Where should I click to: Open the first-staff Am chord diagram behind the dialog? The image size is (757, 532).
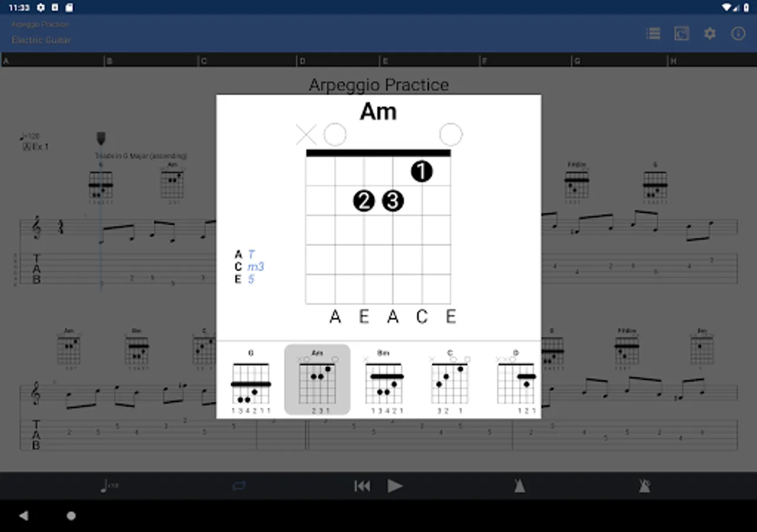coord(172,183)
